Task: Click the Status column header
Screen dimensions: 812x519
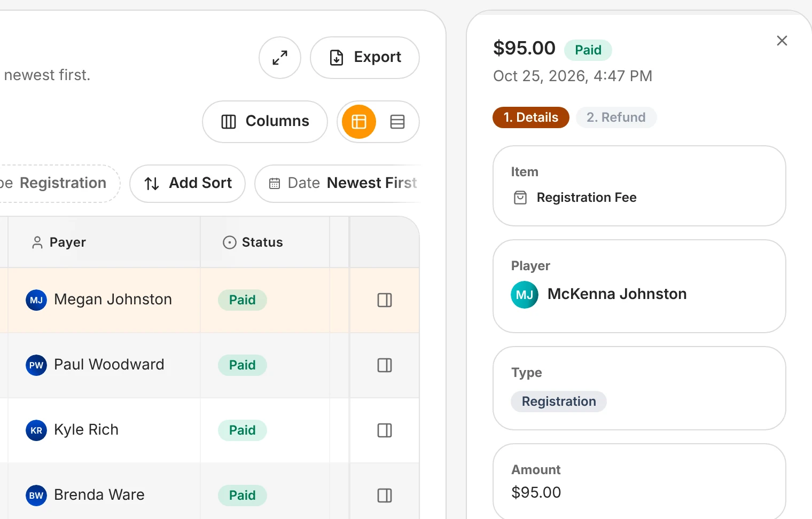Action: coord(265,242)
